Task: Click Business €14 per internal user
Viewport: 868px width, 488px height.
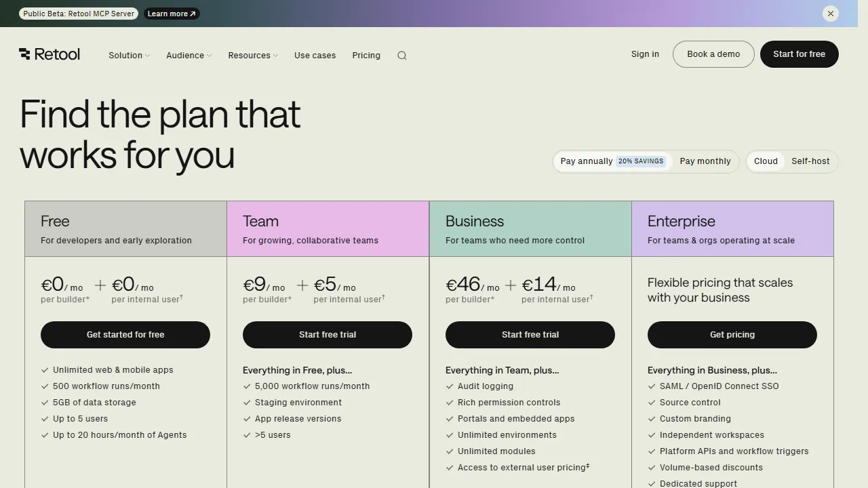Action: pos(557,289)
